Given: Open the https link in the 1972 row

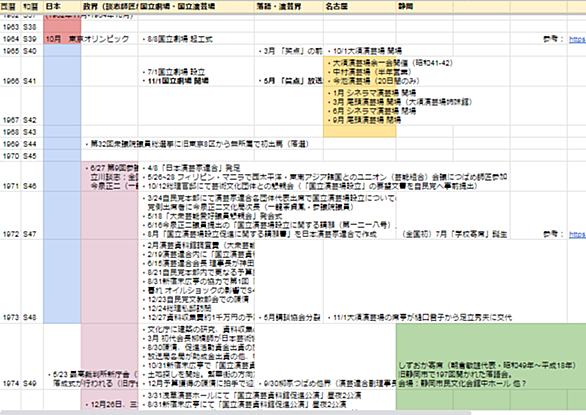Looking at the screenshot, I should (x=577, y=234).
